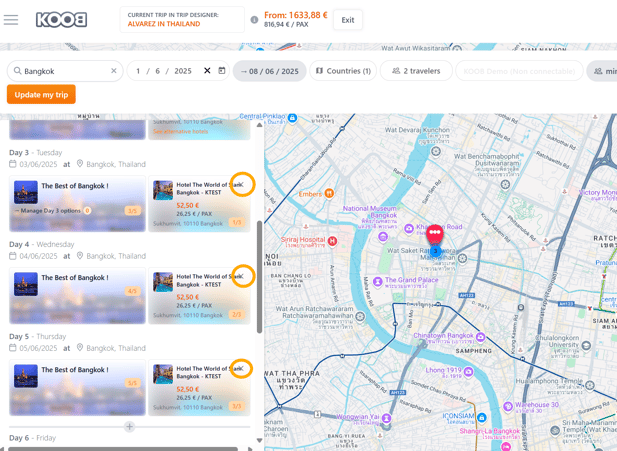617x451 pixels.
Task: Open the 2 travelers dropdown
Action: pyautogui.click(x=415, y=71)
